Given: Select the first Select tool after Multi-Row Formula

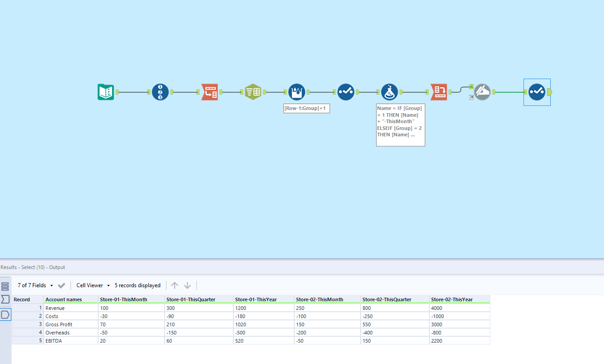Looking at the screenshot, I should pyautogui.click(x=346, y=92).
